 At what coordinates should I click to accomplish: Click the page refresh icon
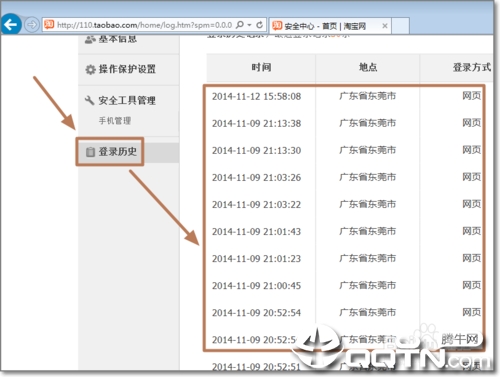coord(260,25)
